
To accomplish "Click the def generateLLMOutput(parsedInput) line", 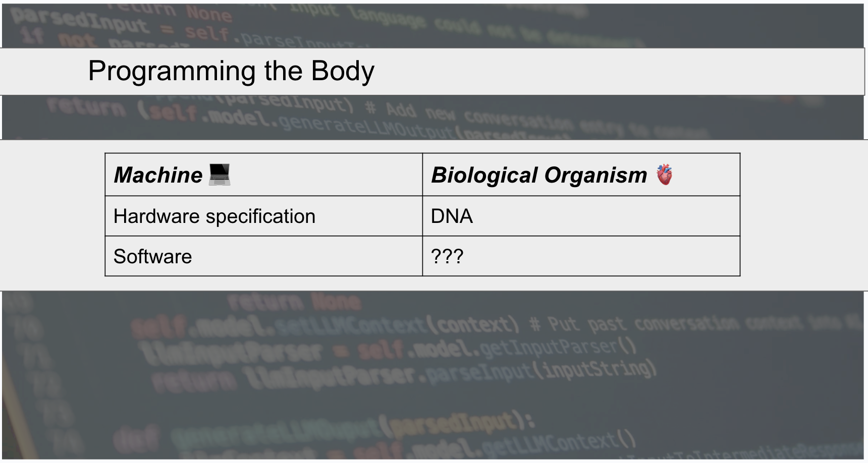I will tap(323, 429).
